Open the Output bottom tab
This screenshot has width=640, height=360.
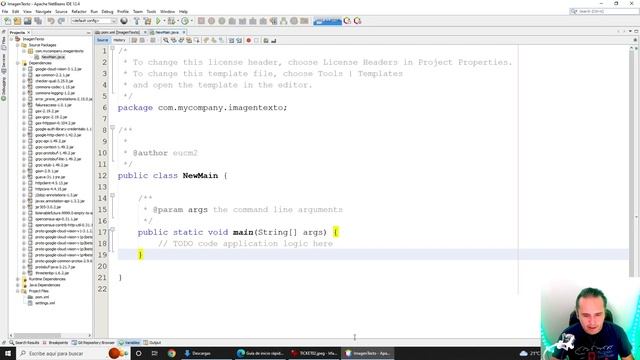[152, 342]
